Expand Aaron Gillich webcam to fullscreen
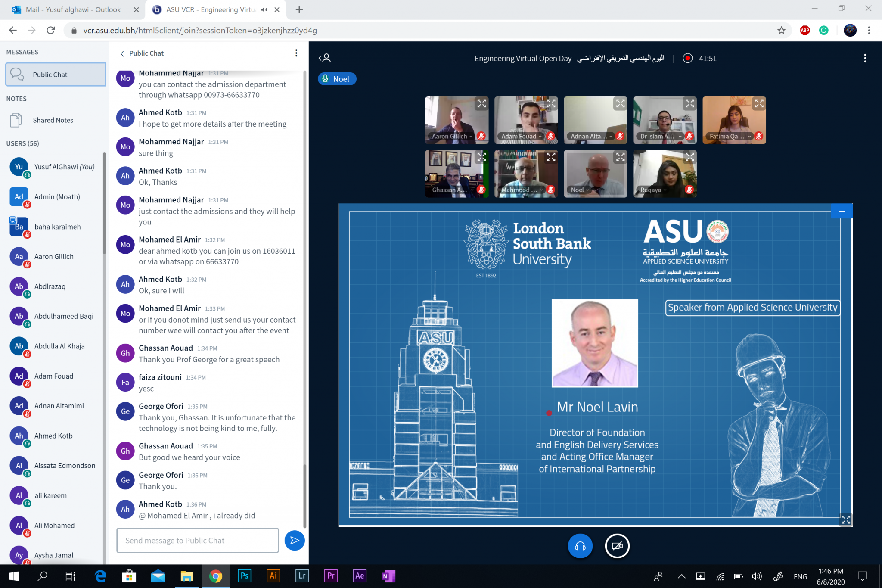 click(481, 103)
